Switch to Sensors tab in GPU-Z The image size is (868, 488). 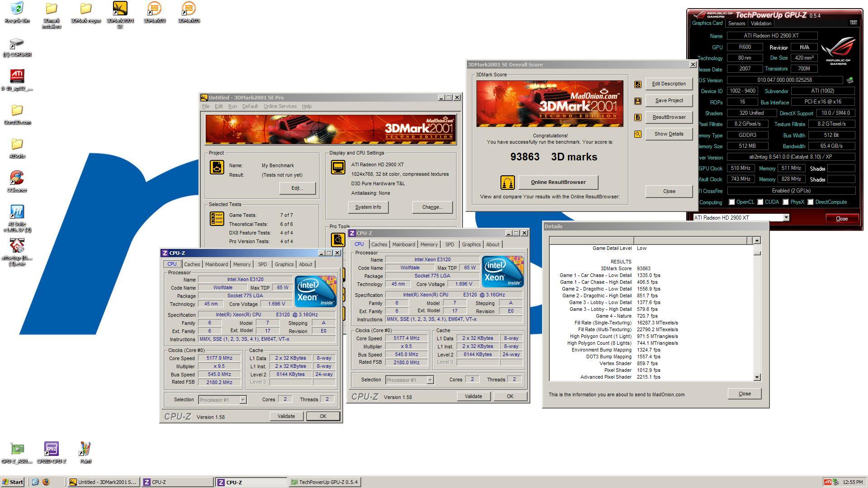click(x=736, y=23)
